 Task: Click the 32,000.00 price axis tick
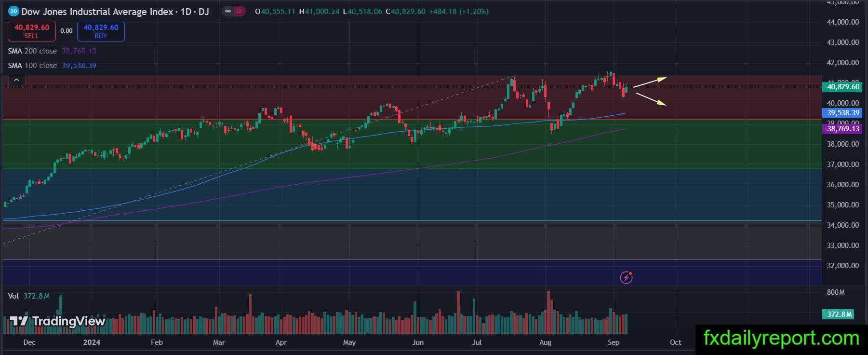tap(843, 266)
